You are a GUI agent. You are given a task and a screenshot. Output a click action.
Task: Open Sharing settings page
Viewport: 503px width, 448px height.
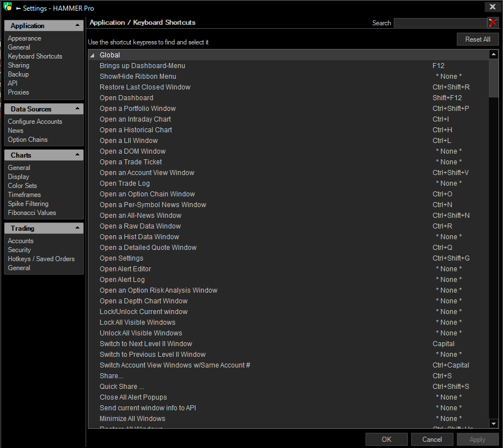click(19, 65)
